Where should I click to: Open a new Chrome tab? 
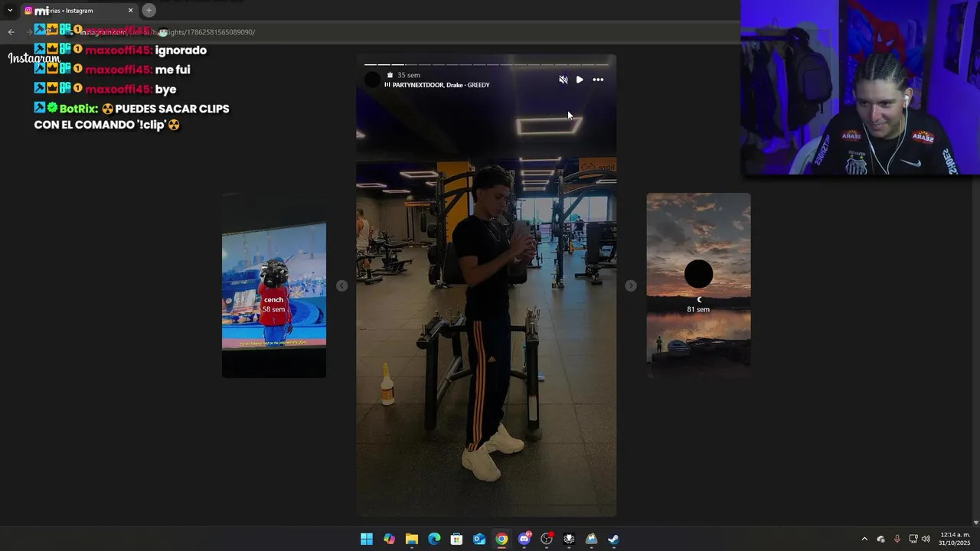tap(149, 10)
